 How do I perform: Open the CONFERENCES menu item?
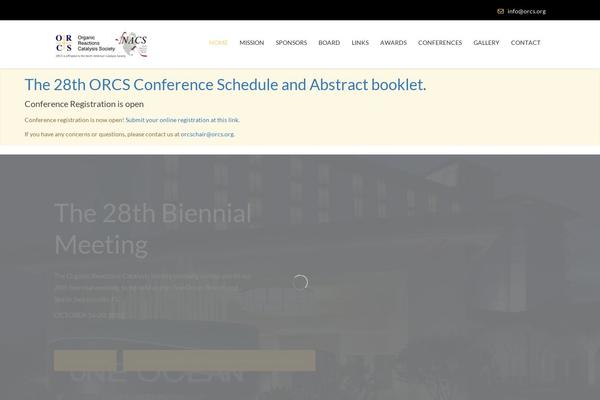pyautogui.click(x=440, y=42)
